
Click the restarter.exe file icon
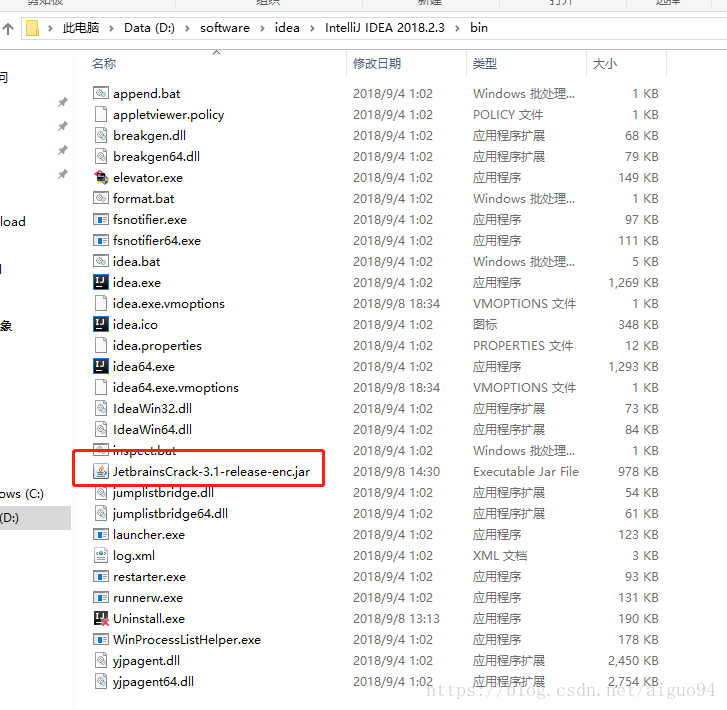(x=101, y=576)
